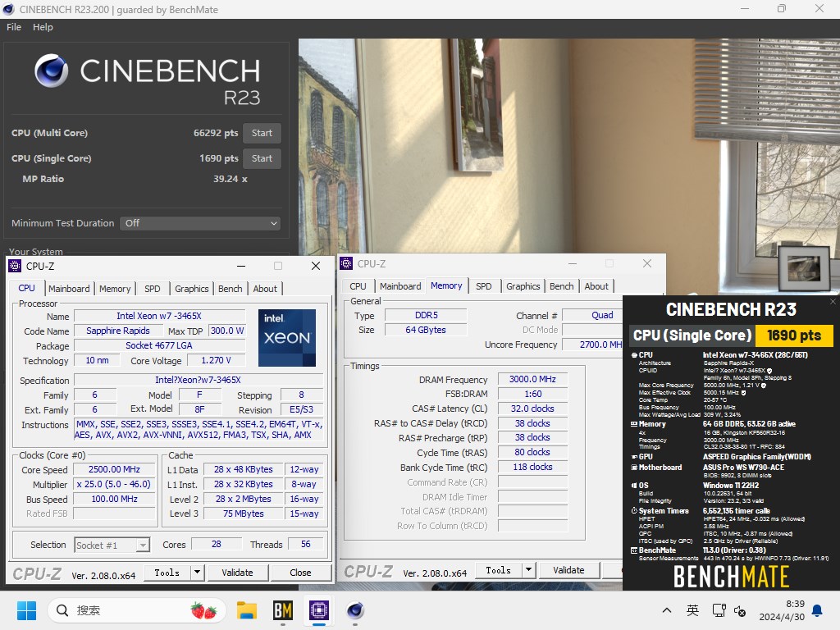The image size is (840, 630).
Task: Open the Minimum Test Duration dropdown
Action: click(x=200, y=223)
